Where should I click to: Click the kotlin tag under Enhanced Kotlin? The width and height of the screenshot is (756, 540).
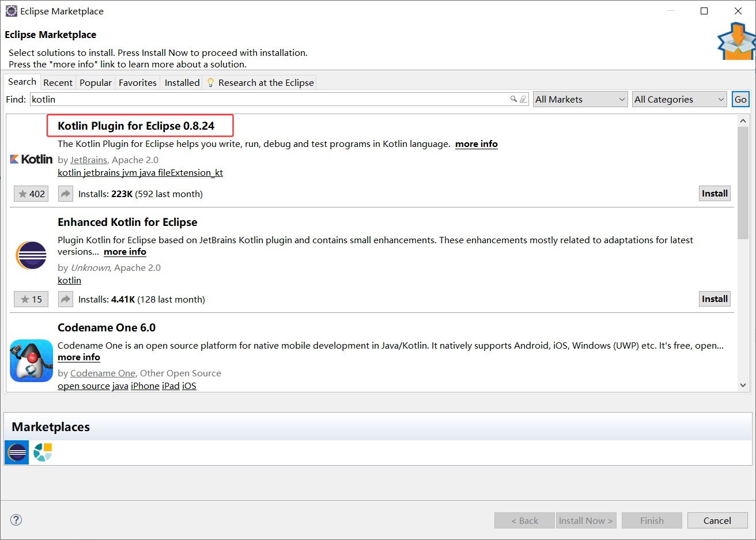point(69,281)
